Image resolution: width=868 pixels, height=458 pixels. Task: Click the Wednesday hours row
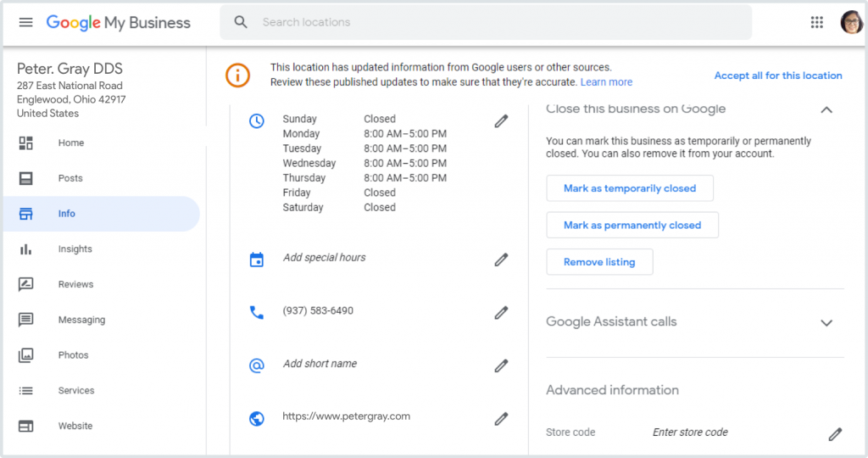click(364, 164)
